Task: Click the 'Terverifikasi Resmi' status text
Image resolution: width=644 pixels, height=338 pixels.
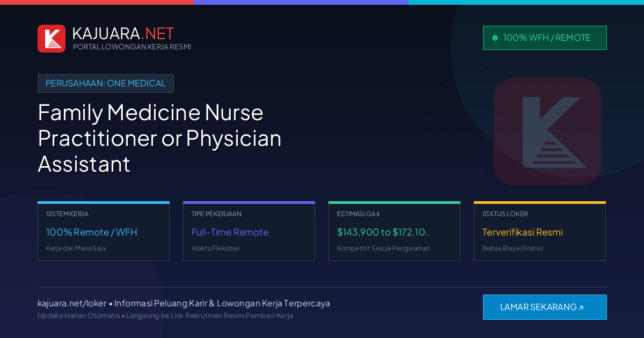Action: (522, 232)
